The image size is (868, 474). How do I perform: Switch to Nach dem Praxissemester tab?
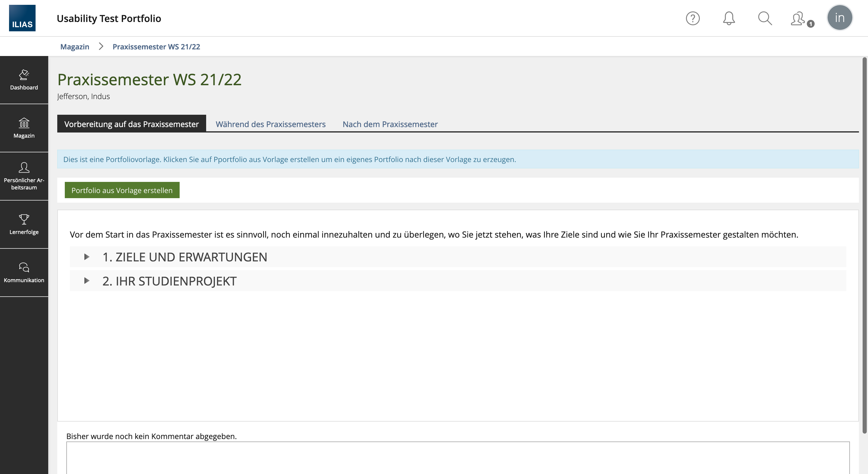(390, 124)
